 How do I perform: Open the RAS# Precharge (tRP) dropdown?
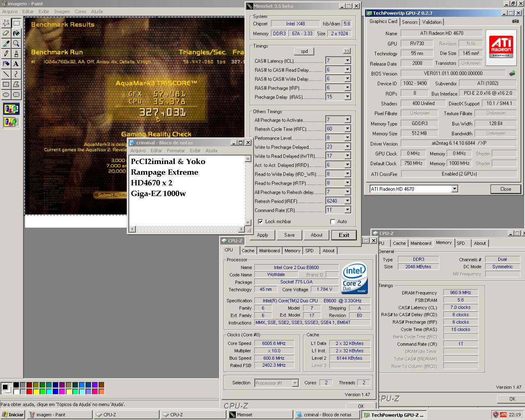click(x=347, y=88)
